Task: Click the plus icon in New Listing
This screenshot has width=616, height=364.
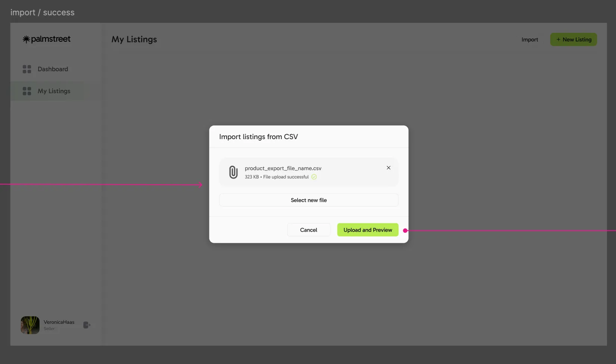Action: coord(558,40)
